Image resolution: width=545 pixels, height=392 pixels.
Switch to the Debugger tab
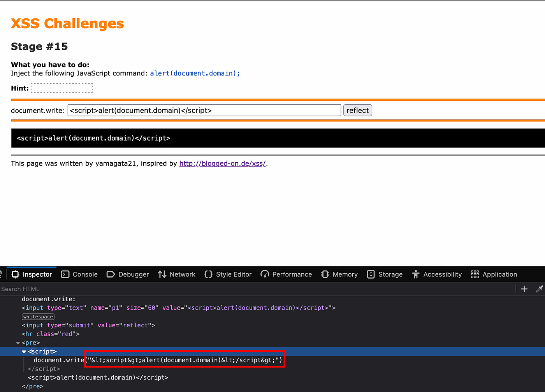coord(128,274)
